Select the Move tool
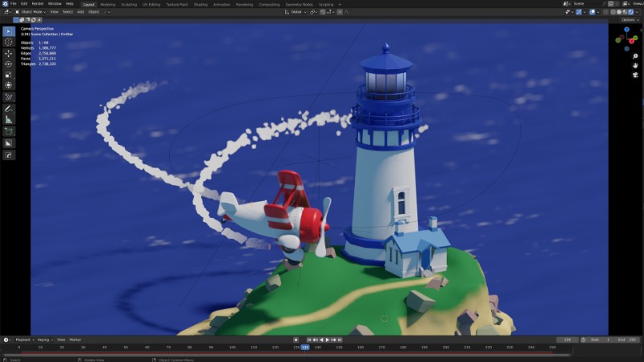 point(9,53)
